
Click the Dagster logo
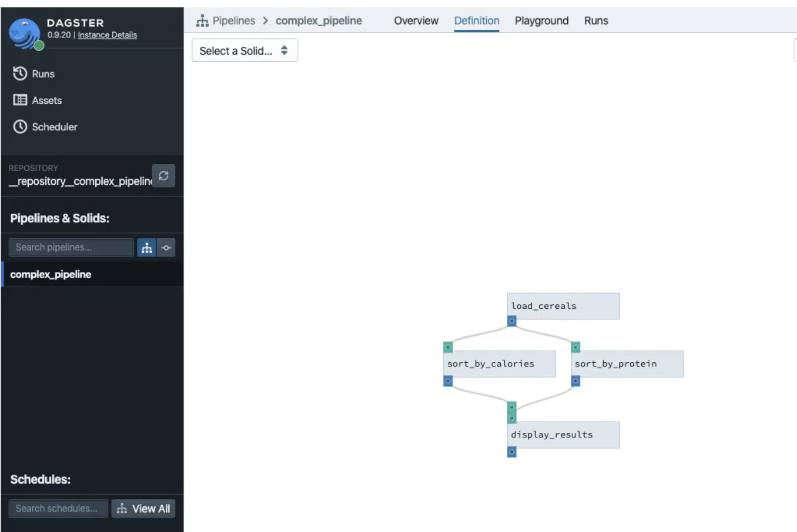25,34
